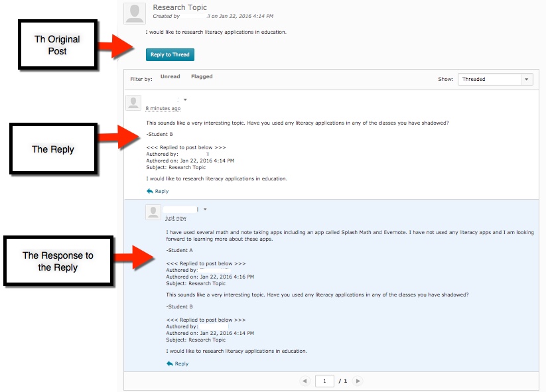Click 'The Response to the Reply' label box

tap(58, 261)
